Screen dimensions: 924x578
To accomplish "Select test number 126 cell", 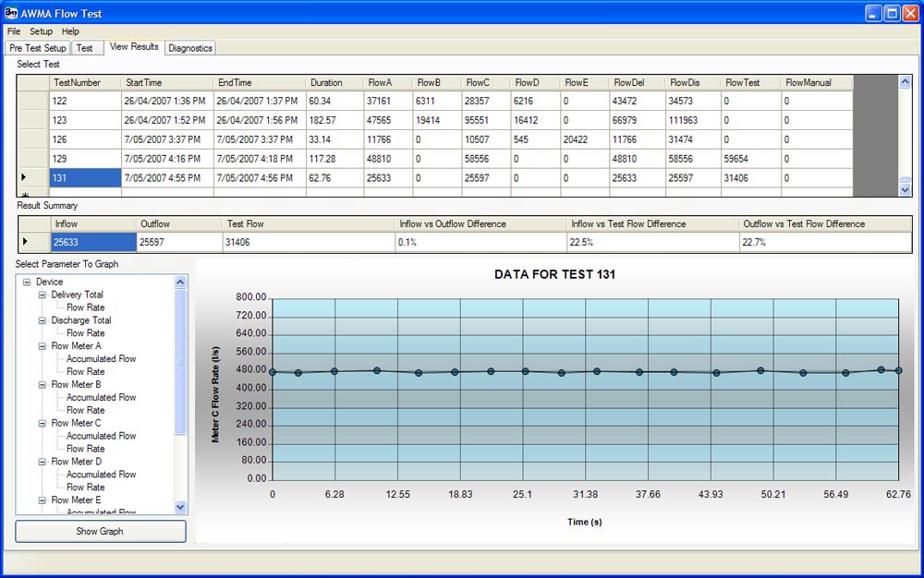I will [85, 139].
